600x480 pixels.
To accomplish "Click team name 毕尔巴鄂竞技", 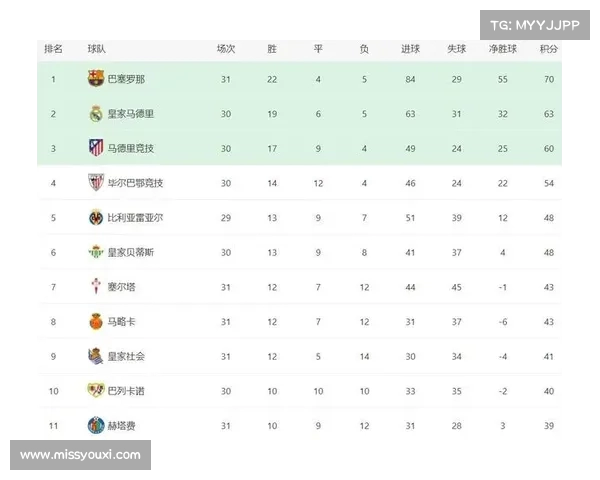I will pyautogui.click(x=135, y=183).
